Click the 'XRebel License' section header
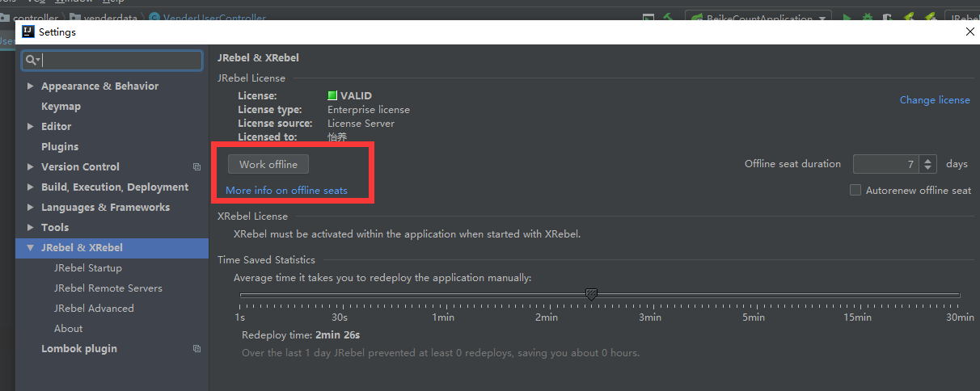The image size is (980, 391). tap(252, 217)
